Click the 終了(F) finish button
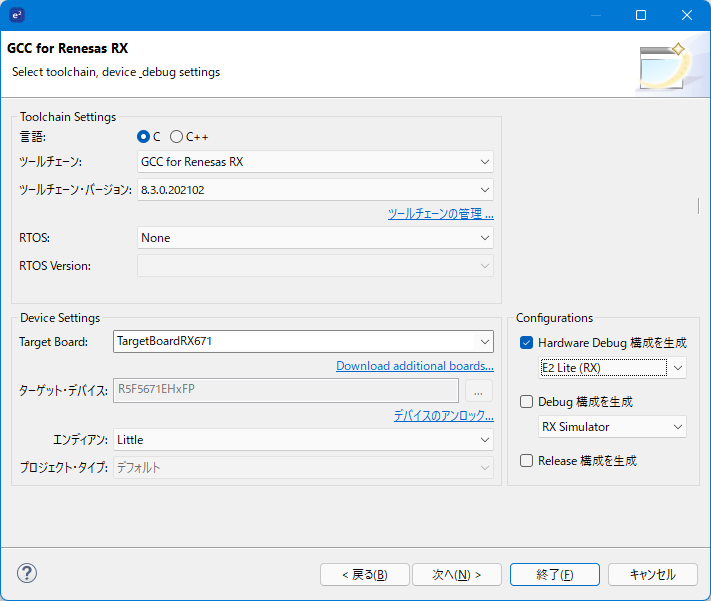The image size is (711, 601). pyautogui.click(x=555, y=575)
